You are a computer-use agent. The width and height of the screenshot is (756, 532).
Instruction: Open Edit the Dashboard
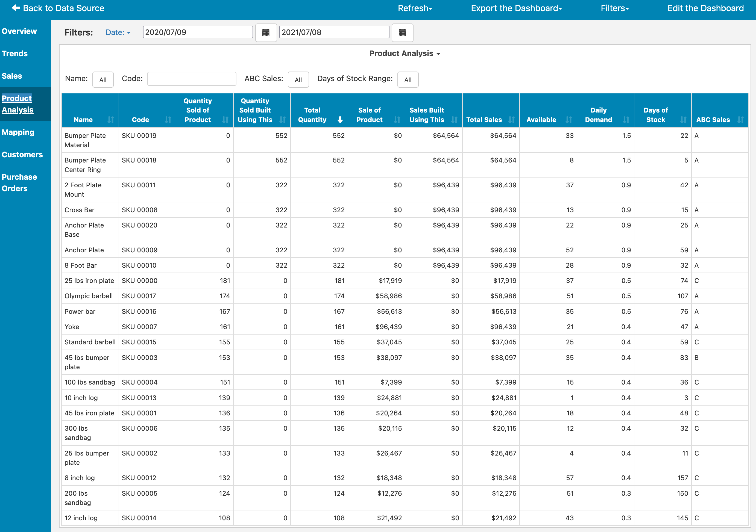(x=705, y=8)
